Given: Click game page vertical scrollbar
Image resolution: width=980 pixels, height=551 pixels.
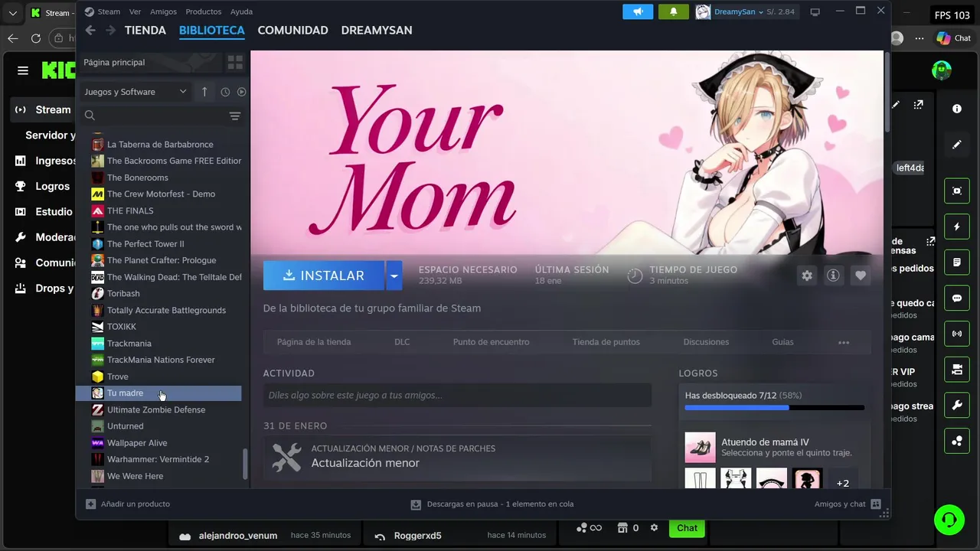Looking at the screenshot, I should (887, 92).
